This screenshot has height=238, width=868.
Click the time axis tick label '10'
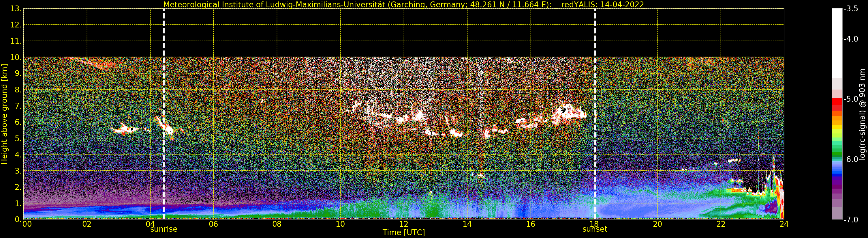coord(340,224)
